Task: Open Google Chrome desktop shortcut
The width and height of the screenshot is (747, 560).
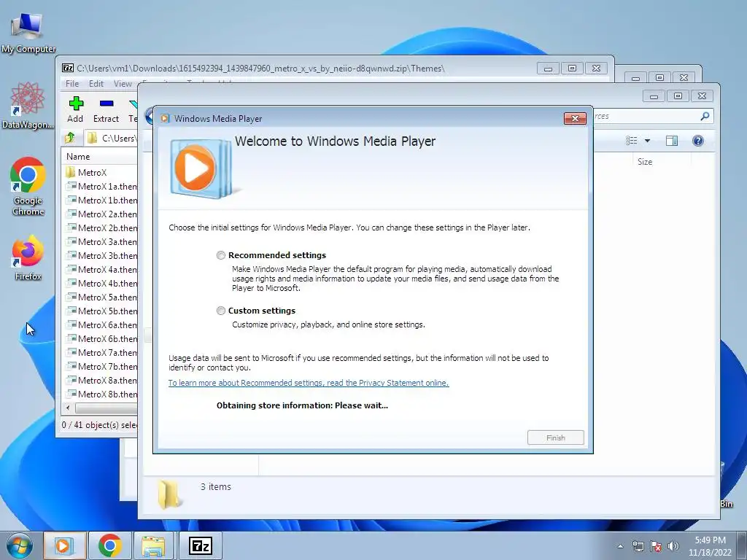Action: [x=28, y=187]
